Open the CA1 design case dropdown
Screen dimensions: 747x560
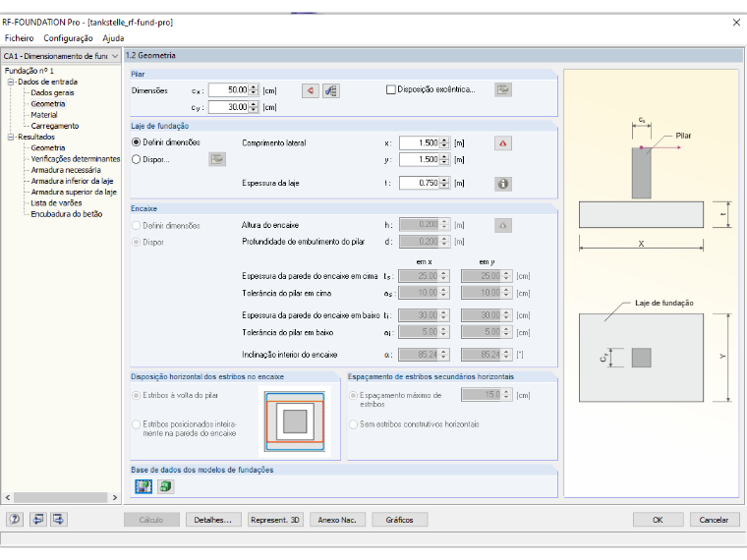tap(115, 56)
